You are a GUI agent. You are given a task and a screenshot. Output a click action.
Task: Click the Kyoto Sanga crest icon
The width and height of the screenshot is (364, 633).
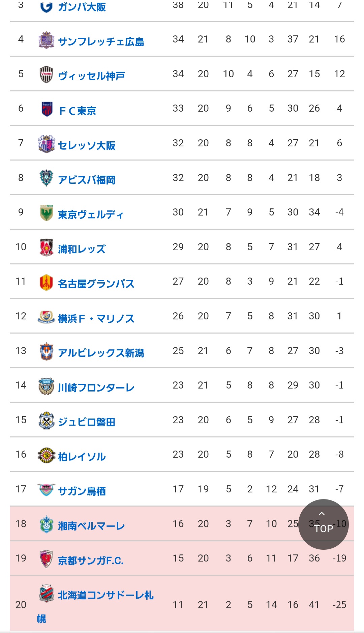[x=47, y=559]
